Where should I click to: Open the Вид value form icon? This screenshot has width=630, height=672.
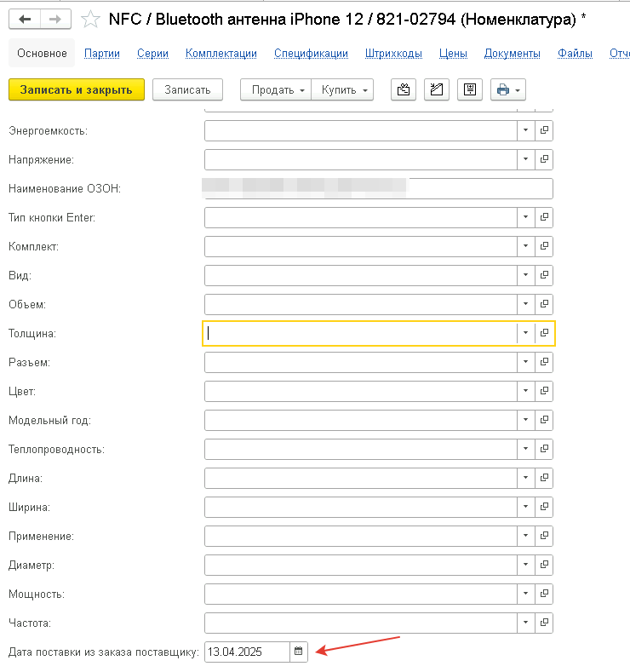544,275
